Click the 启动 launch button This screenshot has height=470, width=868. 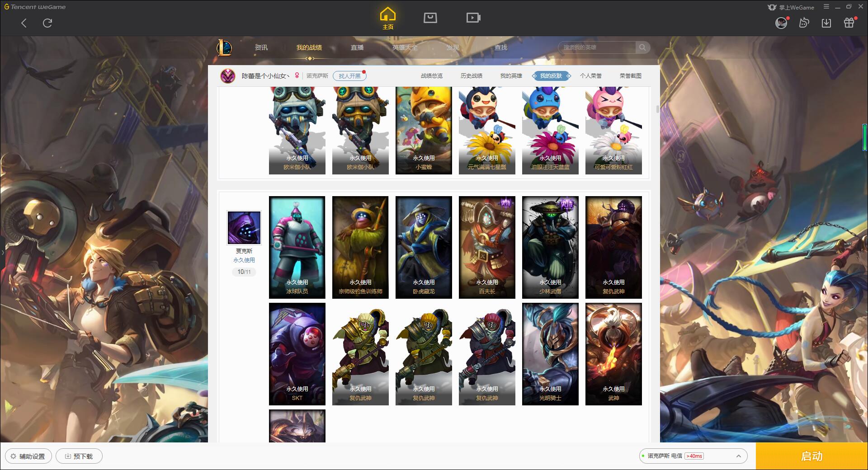tap(811, 456)
